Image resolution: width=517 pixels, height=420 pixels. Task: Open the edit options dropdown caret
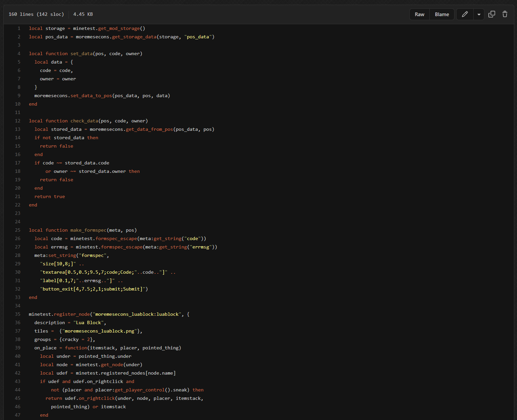(x=479, y=14)
